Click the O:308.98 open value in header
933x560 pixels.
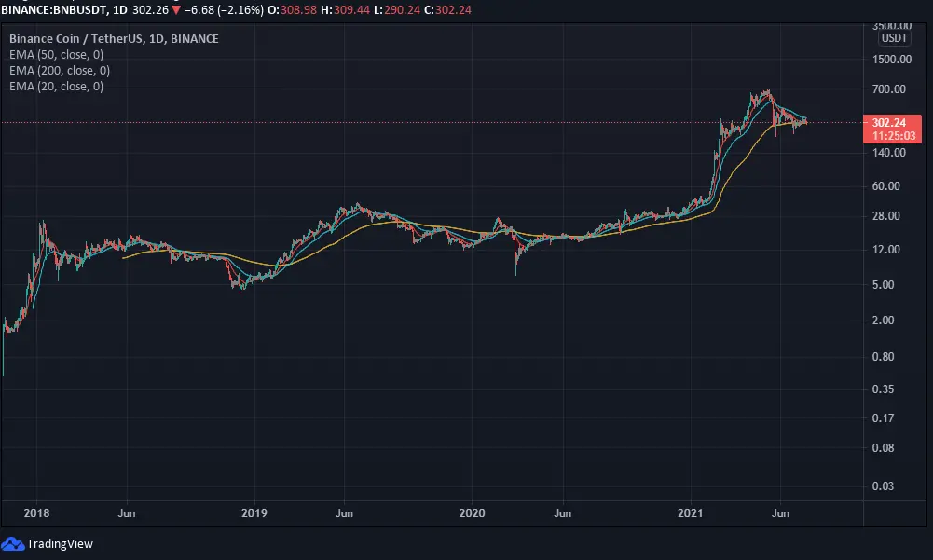tap(292, 10)
